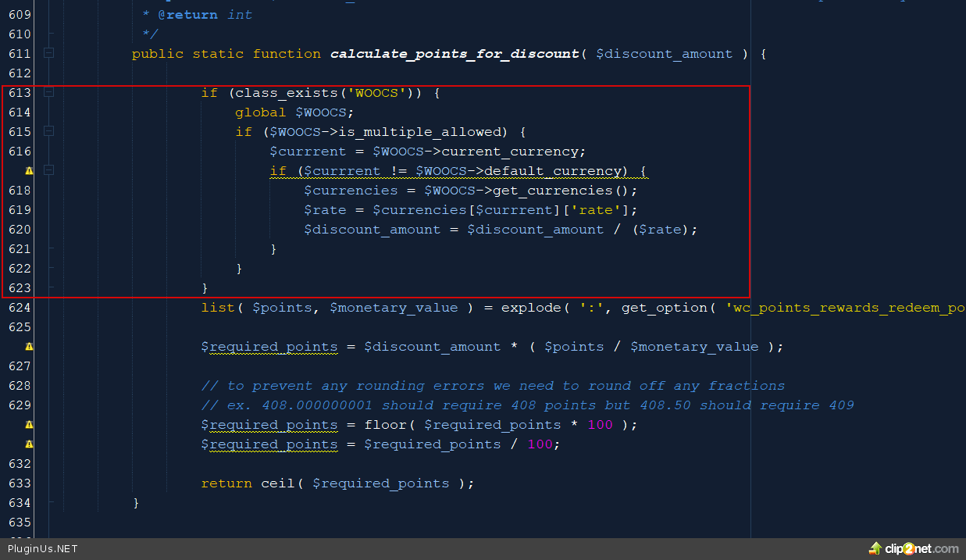Click the warning icon left of the $points / $monetary_value line
966x560 pixels.
(29, 346)
